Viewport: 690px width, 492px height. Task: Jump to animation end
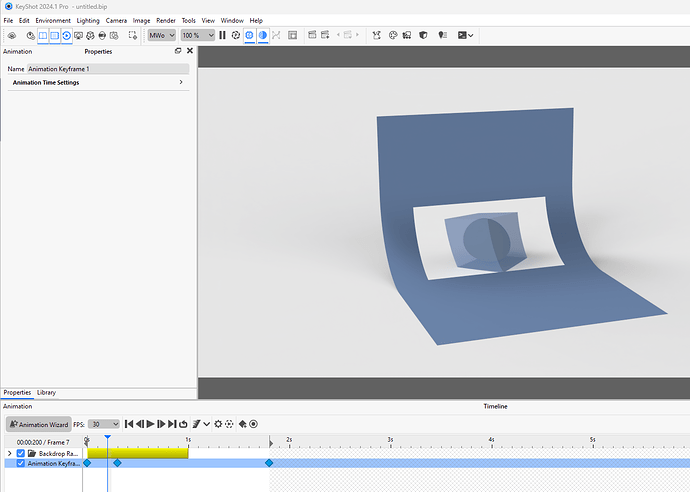(172, 424)
